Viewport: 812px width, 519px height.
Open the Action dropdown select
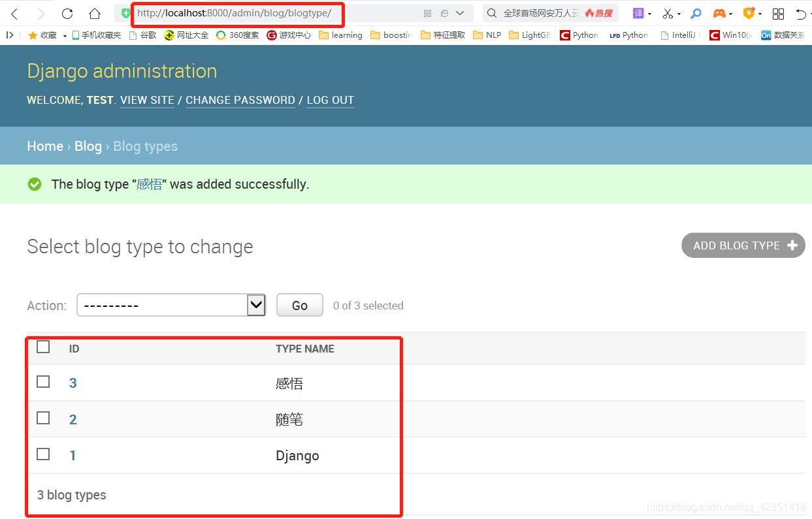171,305
